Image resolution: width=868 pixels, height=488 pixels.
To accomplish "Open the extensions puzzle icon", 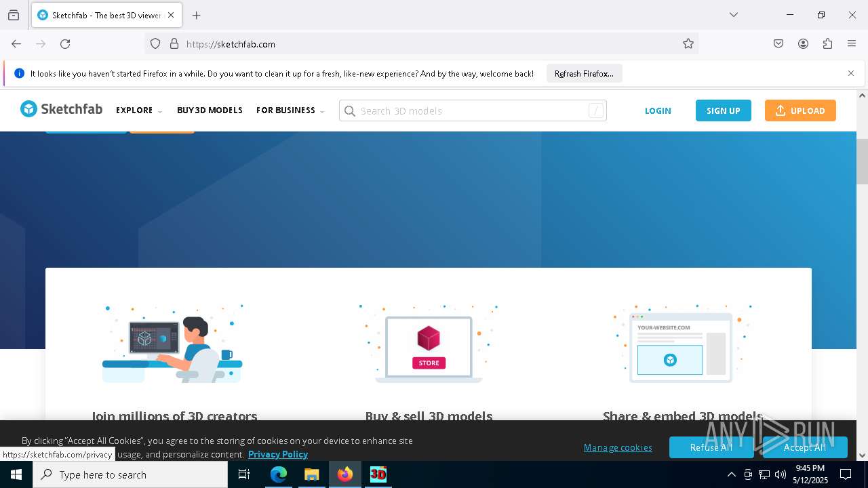I will pos(827,43).
